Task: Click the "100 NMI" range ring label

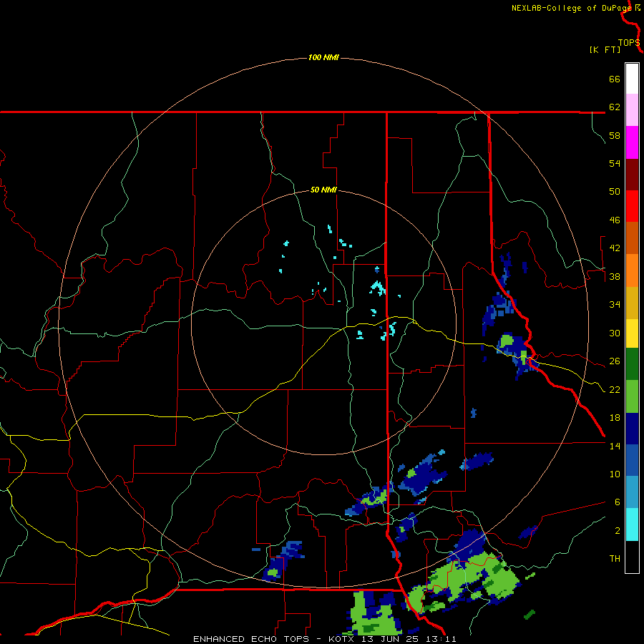Action: [323, 57]
